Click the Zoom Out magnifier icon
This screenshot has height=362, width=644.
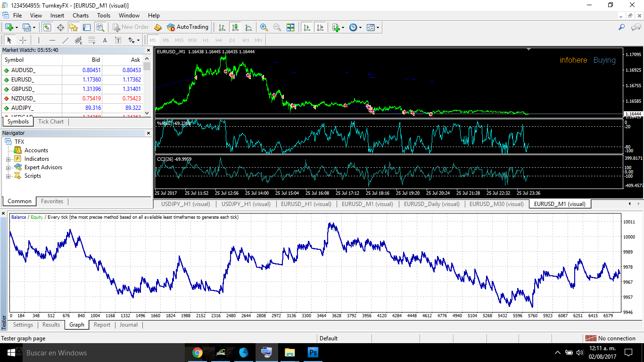[277, 27]
